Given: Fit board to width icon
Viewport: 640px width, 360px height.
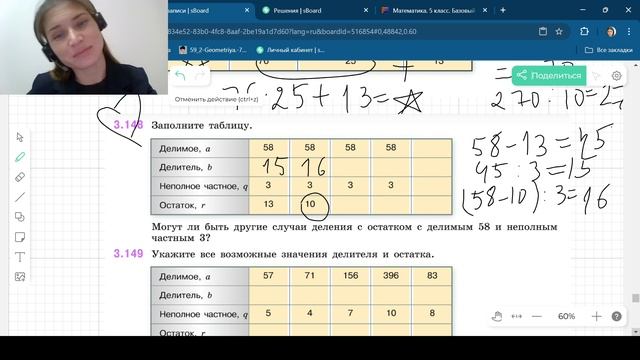Looking at the screenshot, I should [x=517, y=316].
